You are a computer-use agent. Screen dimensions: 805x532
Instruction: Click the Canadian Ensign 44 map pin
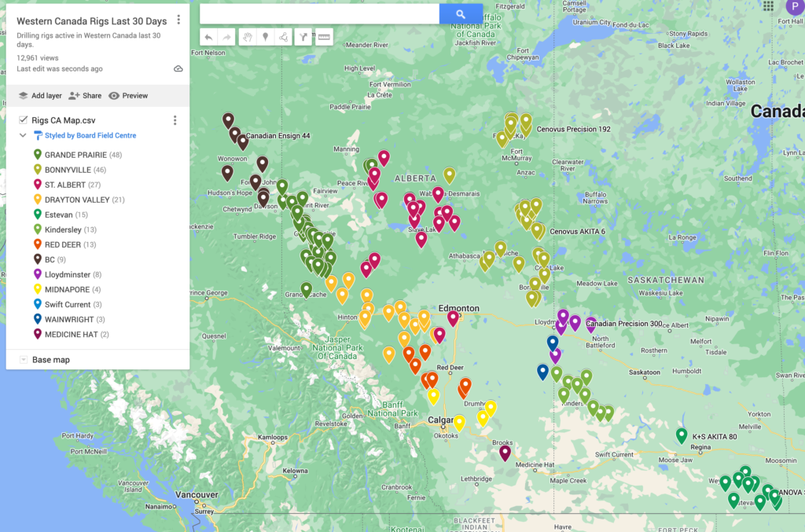(x=242, y=142)
